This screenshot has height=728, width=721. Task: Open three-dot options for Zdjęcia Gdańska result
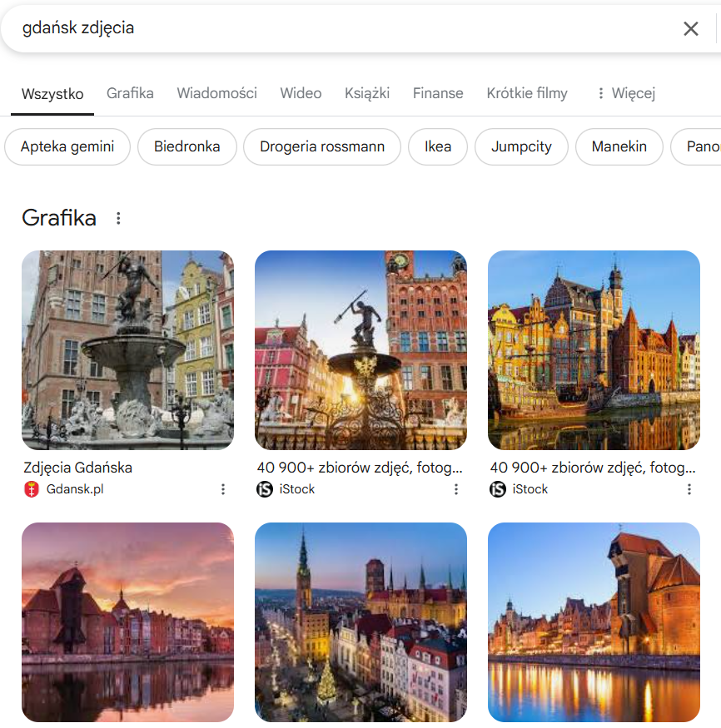click(222, 489)
